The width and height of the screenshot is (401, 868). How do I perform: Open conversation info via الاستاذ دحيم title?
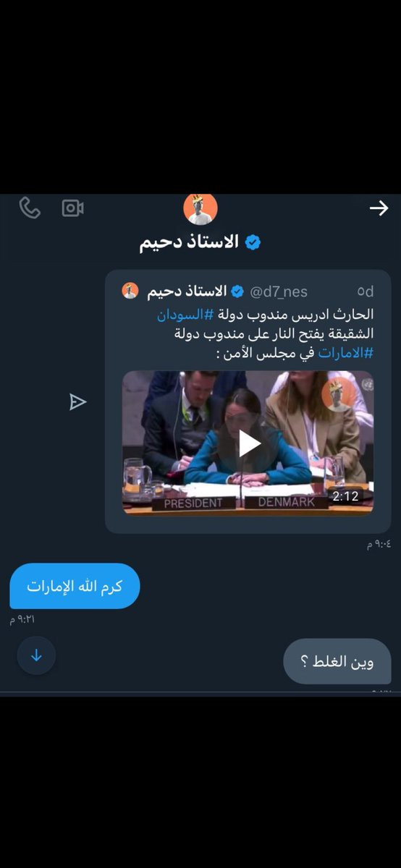190,242
